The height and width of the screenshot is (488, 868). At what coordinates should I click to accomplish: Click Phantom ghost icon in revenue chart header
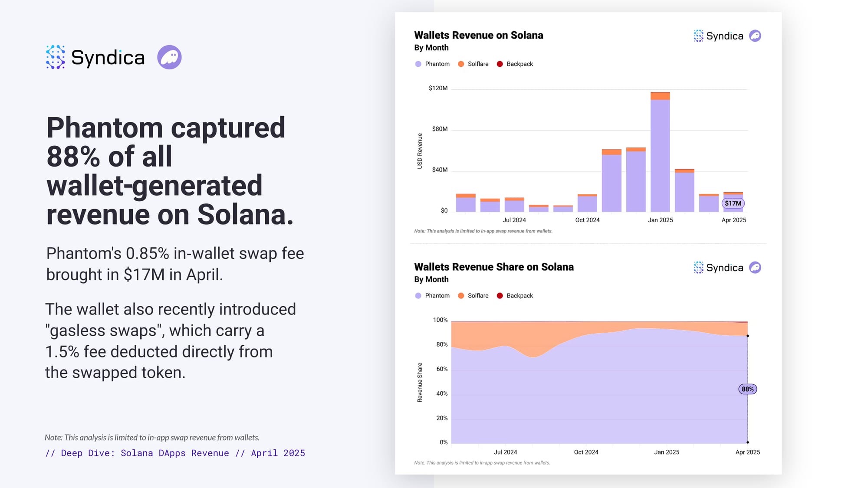(x=755, y=36)
